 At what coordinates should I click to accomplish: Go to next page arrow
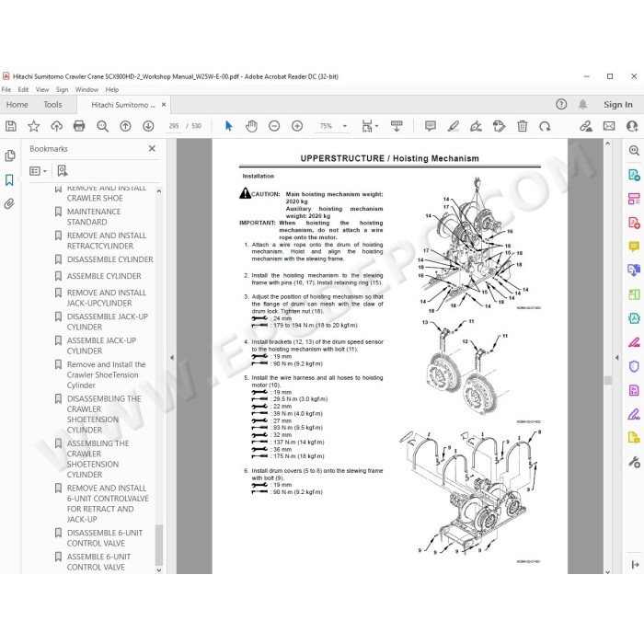point(148,126)
